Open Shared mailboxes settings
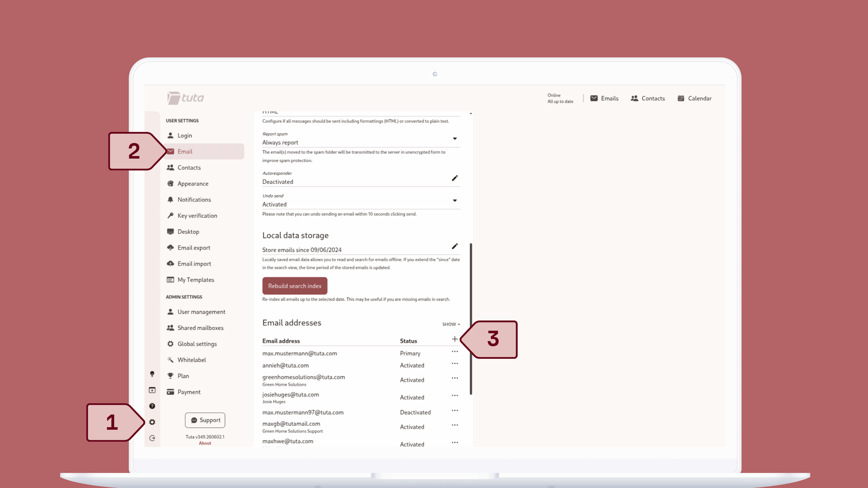Image resolution: width=868 pixels, height=488 pixels. [x=205, y=328]
